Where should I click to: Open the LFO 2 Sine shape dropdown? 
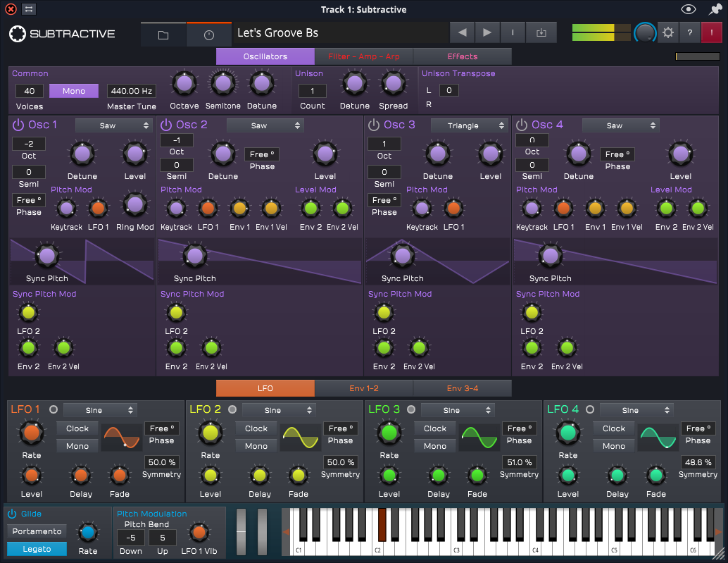click(x=279, y=410)
